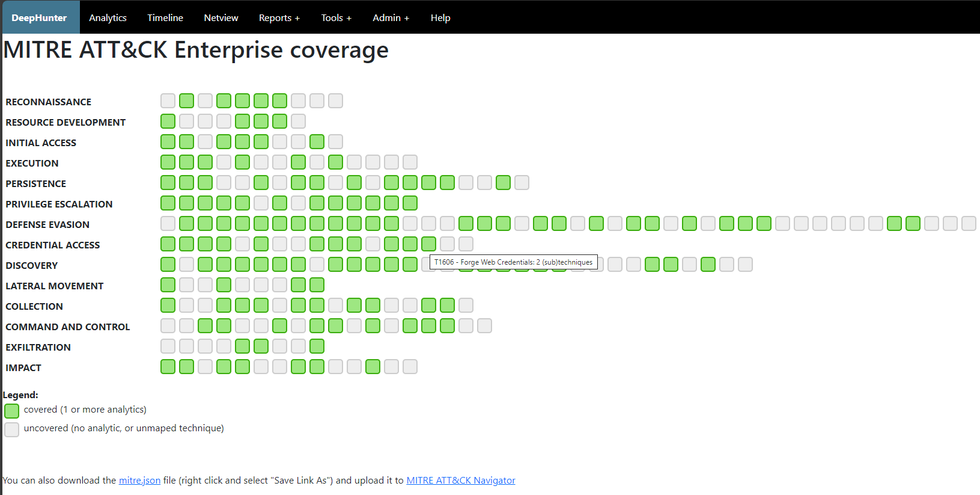Select first square in CREDENTIAL ACCESS row
Screen dimensions: 980x495
click(168, 244)
